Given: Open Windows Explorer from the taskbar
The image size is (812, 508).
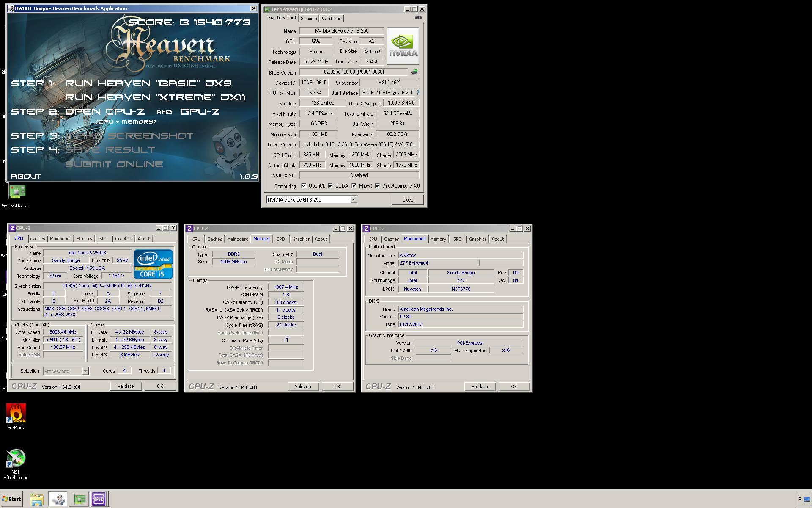Looking at the screenshot, I should coord(37,499).
